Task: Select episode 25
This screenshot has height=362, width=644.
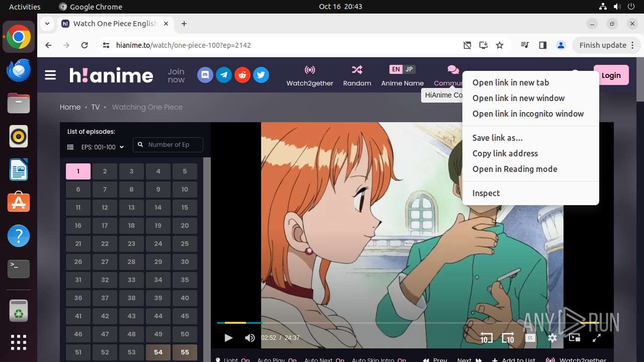Action: pyautogui.click(x=185, y=244)
